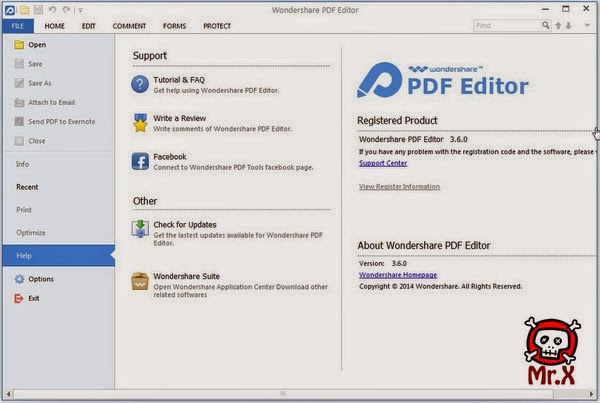This screenshot has height=403, width=600.
Task: Click right arrow of horizontal scrollbar
Action: (592, 393)
